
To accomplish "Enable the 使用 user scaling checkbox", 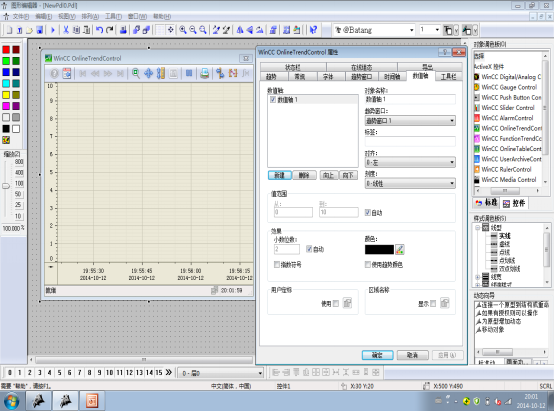I will tap(336, 304).
